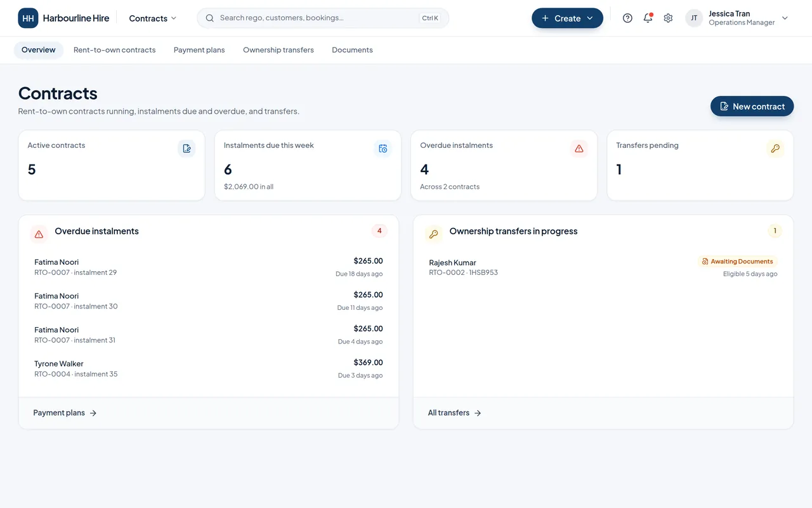
Task: Open Fatima Noori instalment 31 row
Action: (209, 335)
